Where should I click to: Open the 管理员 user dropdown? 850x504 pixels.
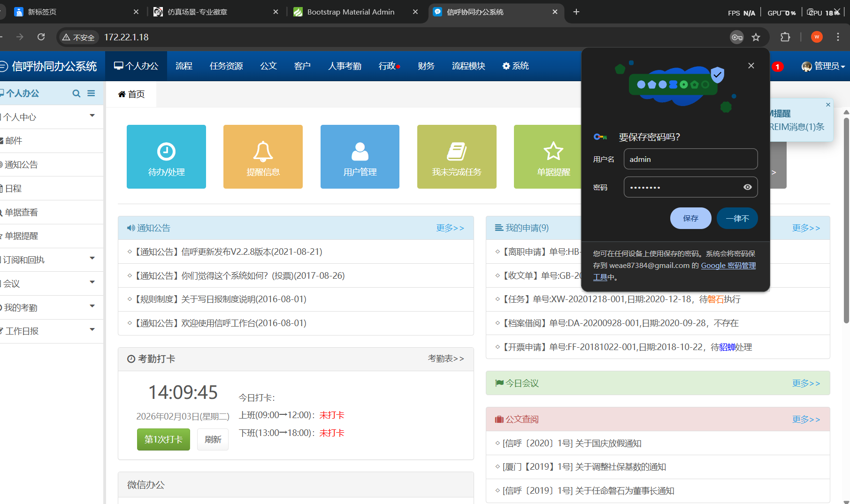[x=823, y=66]
